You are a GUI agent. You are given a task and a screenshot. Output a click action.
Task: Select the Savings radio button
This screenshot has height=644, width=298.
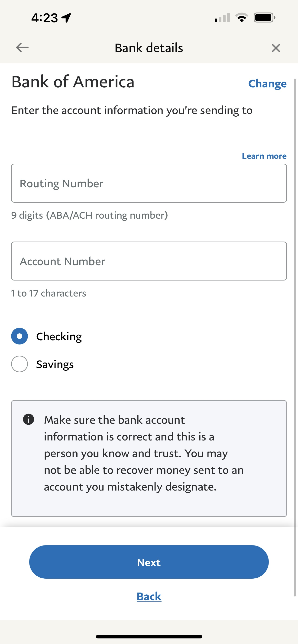click(19, 364)
